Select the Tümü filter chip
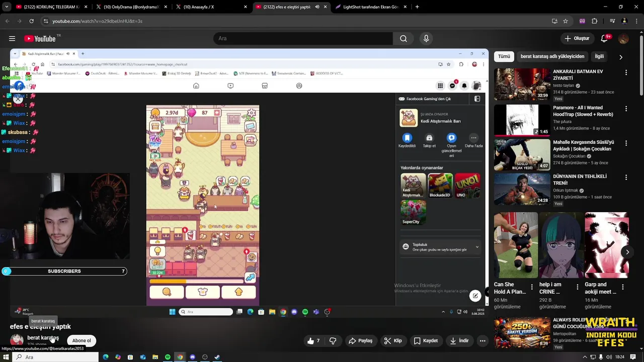 pyautogui.click(x=504, y=57)
